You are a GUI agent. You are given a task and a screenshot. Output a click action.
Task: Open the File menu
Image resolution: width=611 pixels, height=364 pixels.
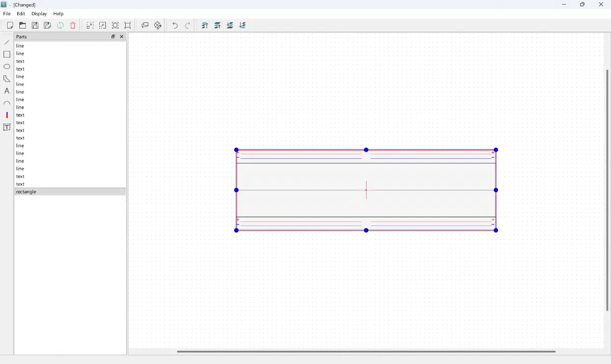(7, 14)
